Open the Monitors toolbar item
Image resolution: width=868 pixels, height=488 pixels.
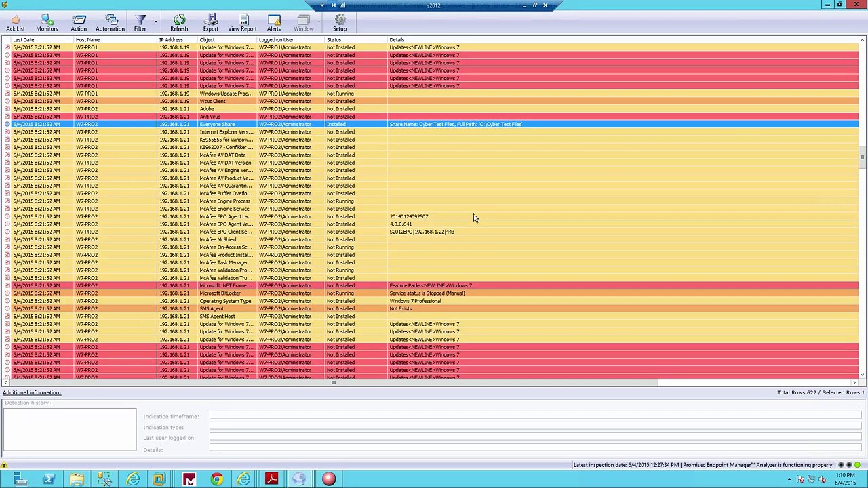point(47,23)
